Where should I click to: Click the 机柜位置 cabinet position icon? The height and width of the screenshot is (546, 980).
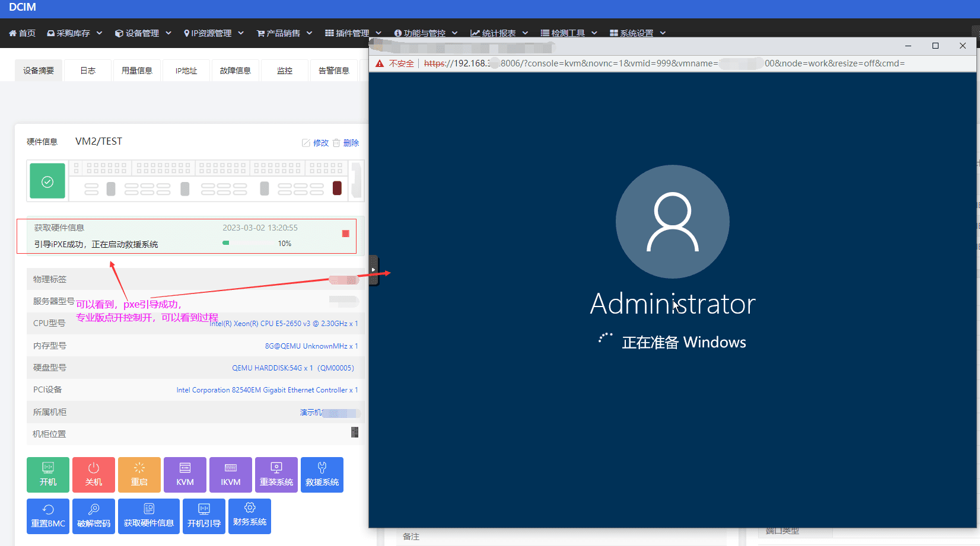point(355,432)
